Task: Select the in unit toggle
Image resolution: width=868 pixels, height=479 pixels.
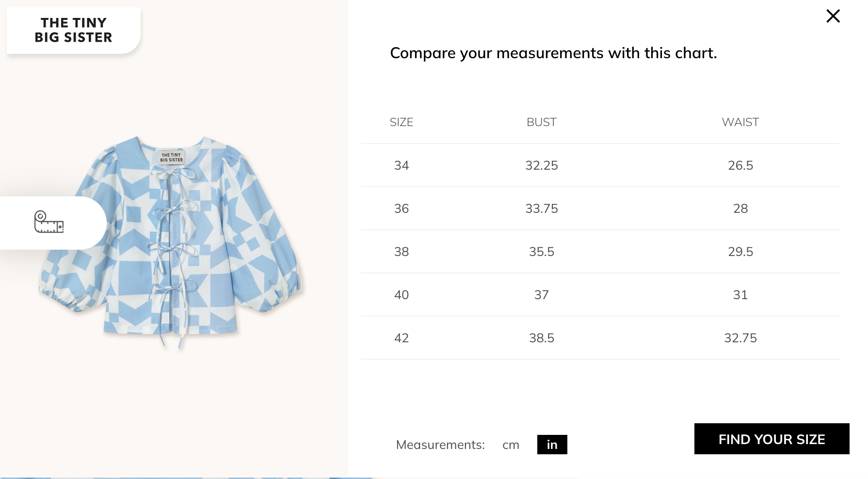Action: [552, 445]
